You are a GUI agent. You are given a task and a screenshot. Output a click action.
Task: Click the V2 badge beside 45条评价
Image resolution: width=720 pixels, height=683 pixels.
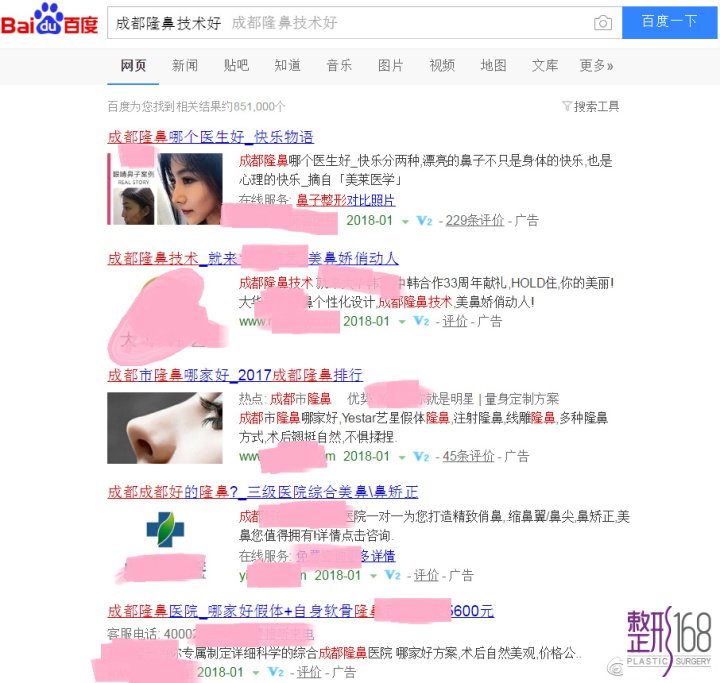point(421,457)
